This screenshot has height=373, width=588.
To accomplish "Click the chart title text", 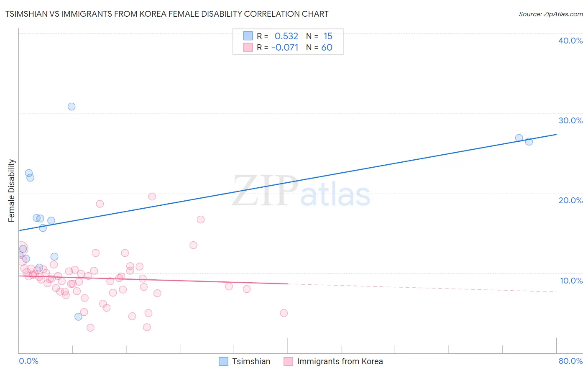I will click(x=167, y=14).
